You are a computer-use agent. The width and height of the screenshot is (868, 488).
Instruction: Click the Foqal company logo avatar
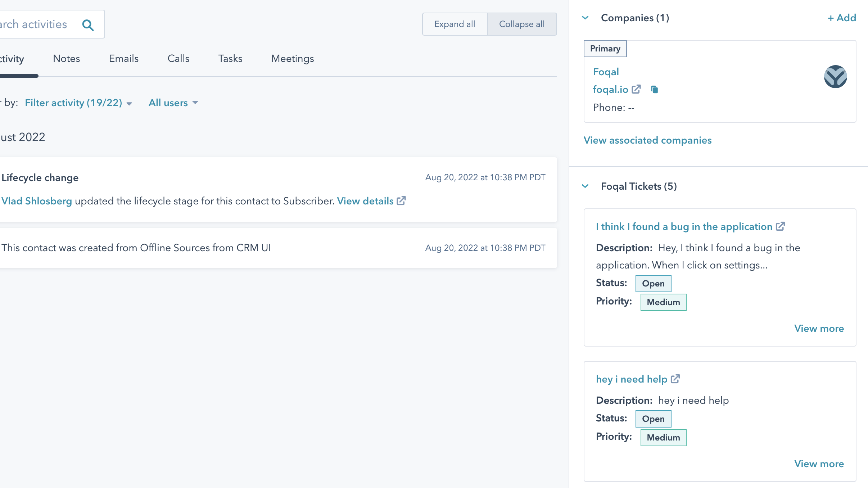tap(835, 76)
